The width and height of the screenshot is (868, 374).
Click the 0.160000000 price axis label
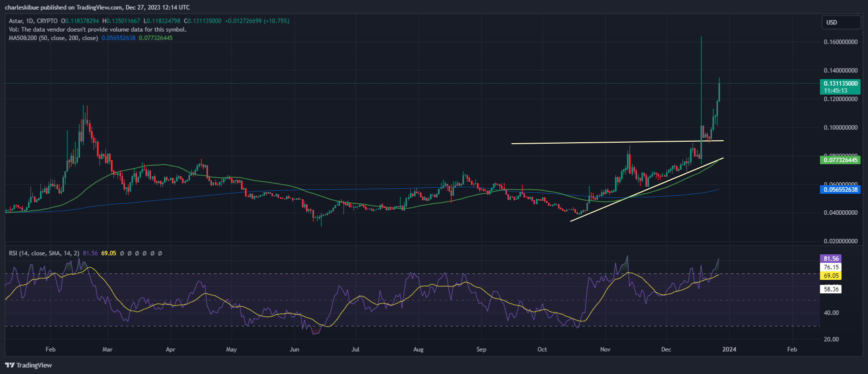[840, 42]
